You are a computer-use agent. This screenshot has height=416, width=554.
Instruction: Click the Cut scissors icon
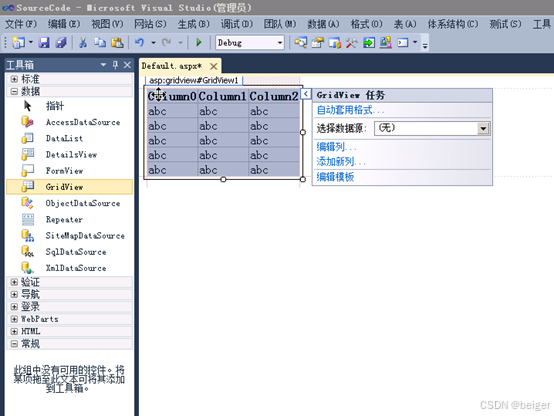pos(83,43)
